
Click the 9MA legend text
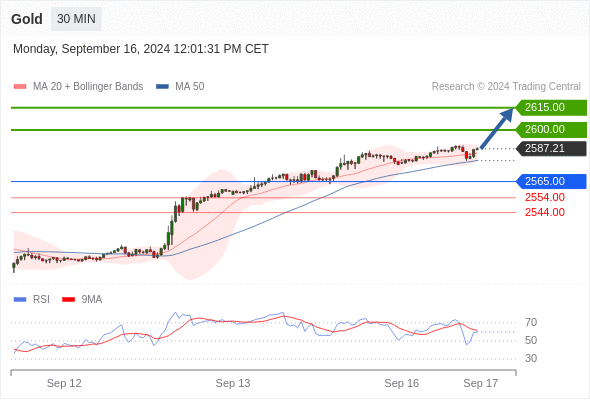tap(92, 300)
